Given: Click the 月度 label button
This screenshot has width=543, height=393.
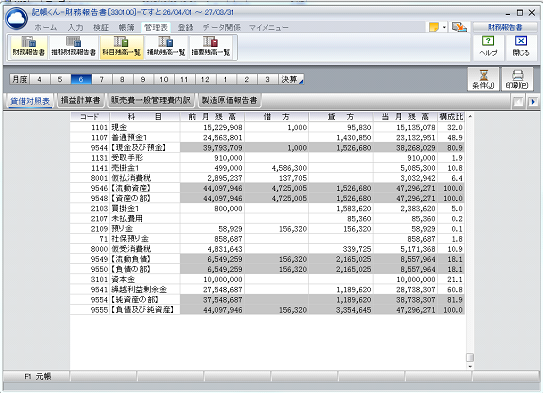Looking at the screenshot, I should pos(19,79).
